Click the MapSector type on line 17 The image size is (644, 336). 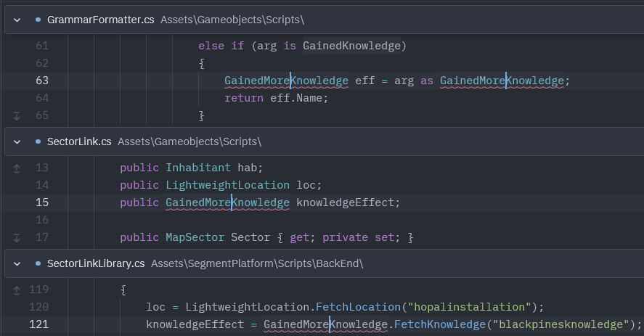click(x=195, y=237)
